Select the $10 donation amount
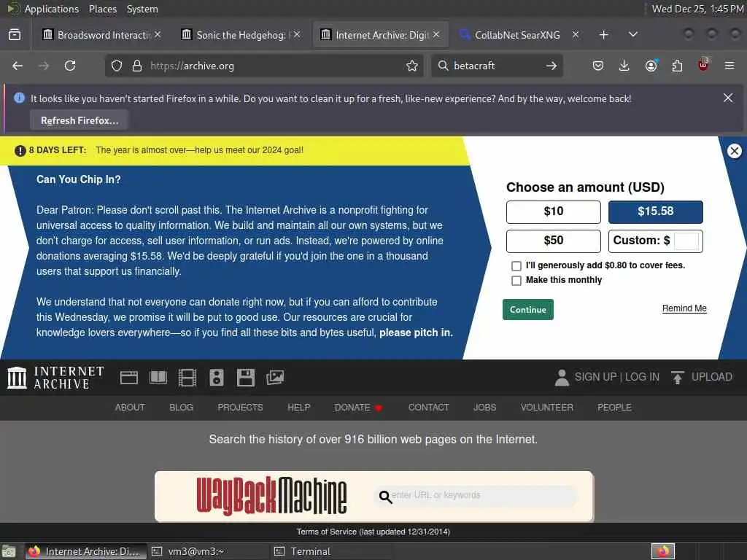This screenshot has height=560, width=747. click(554, 212)
